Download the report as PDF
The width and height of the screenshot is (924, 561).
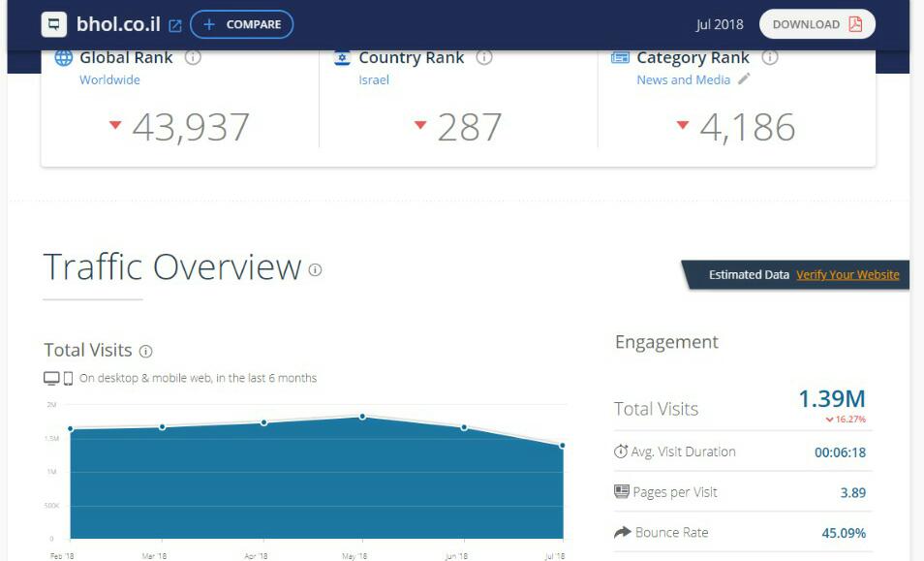(x=816, y=24)
